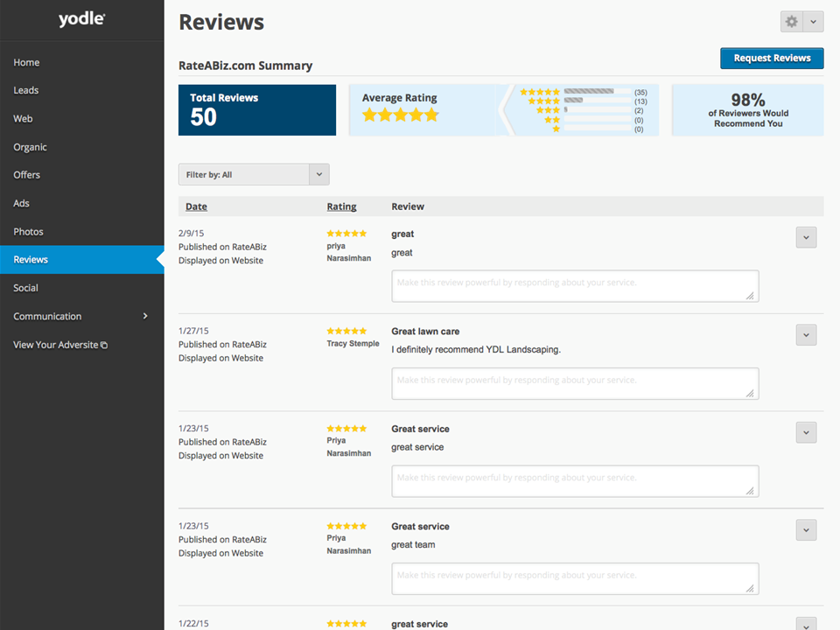Click the Ads item in the sidebar

(x=22, y=203)
